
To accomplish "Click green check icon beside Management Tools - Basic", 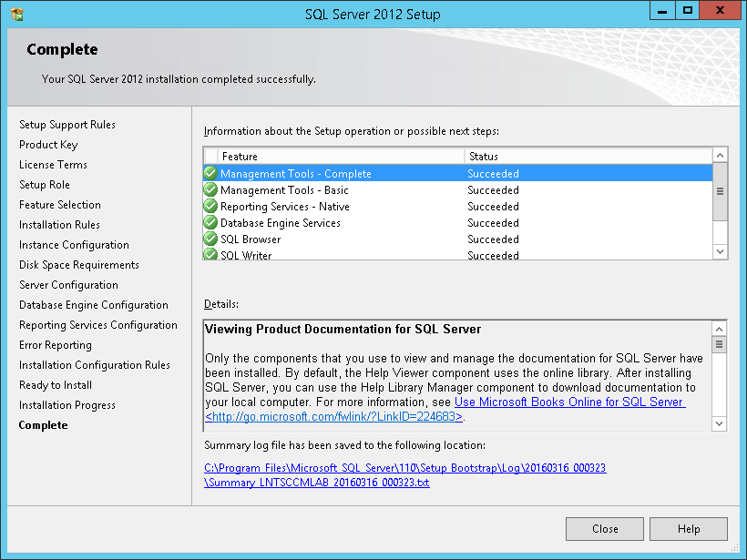I will 210,189.
